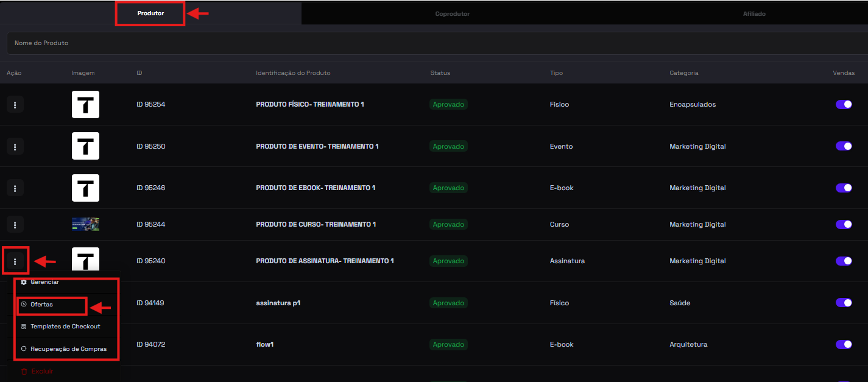The width and height of the screenshot is (868, 382).
Task: Click the Nome do Produto search field
Action: pos(426,43)
